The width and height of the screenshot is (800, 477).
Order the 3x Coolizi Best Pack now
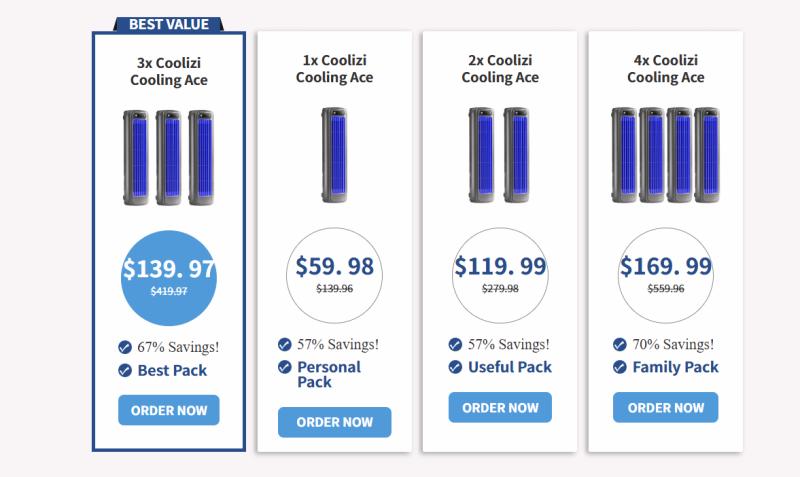[169, 410]
